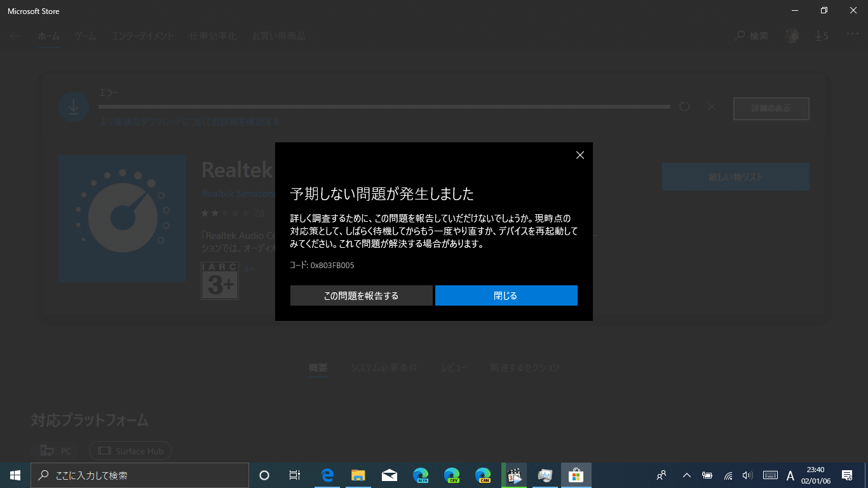The image size is (868, 488).
Task: Switch to the 仕事効率化 tab
Action: (213, 36)
